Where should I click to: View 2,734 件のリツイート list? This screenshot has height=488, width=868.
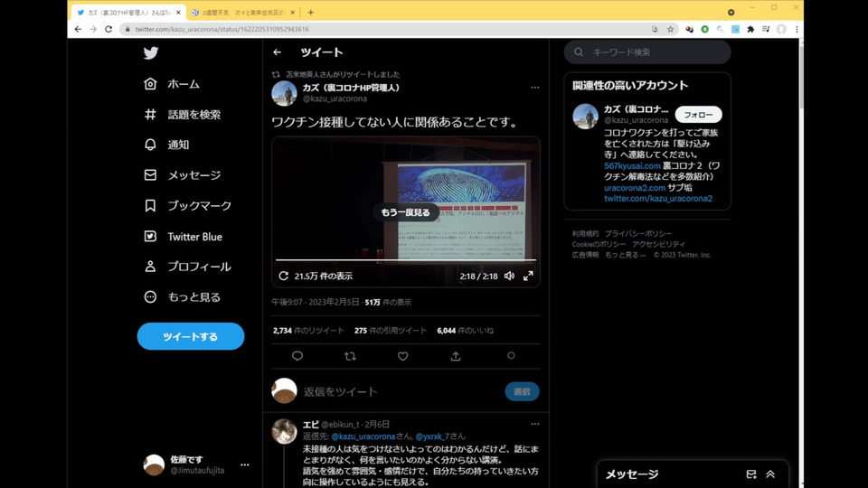(x=308, y=331)
